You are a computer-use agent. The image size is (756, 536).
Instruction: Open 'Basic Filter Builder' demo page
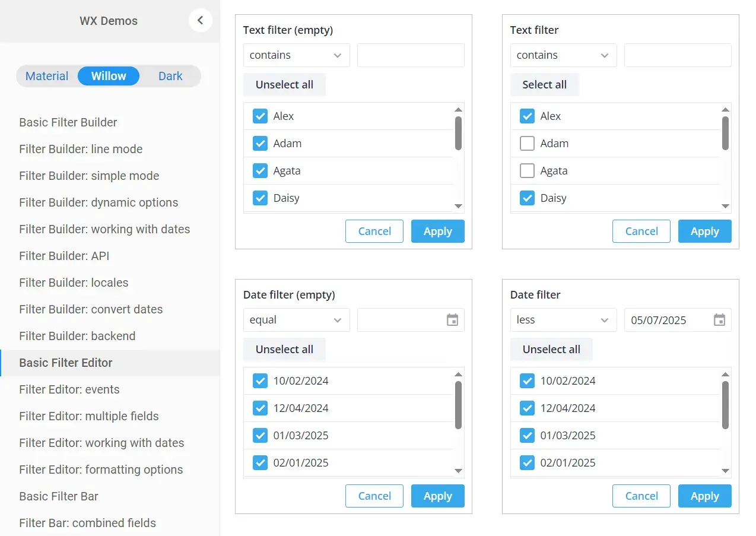68,122
